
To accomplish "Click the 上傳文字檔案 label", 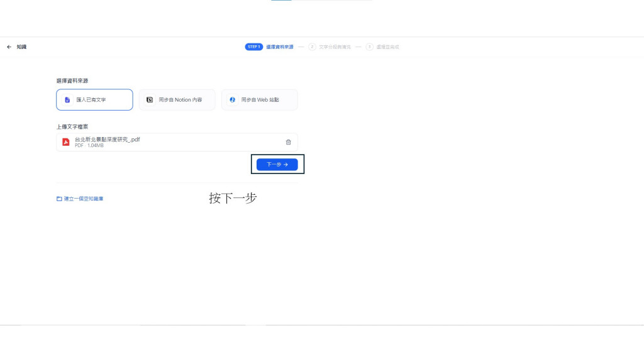I will pos(72,127).
